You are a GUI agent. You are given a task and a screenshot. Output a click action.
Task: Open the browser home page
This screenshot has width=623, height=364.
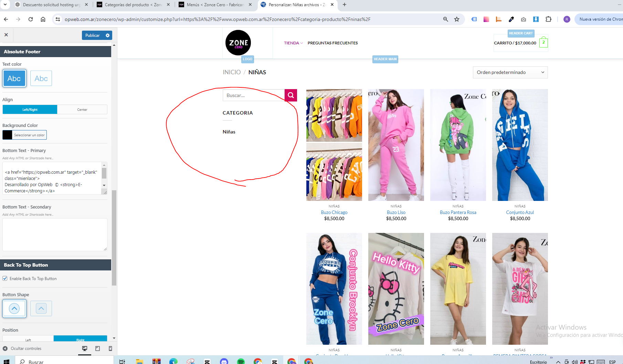[43, 19]
